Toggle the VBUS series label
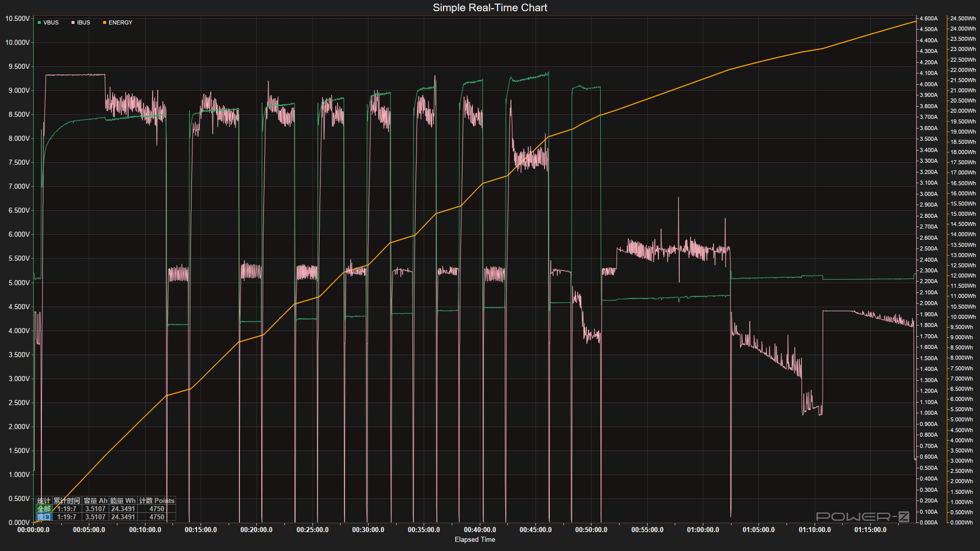This screenshot has height=551, width=980. (x=51, y=22)
